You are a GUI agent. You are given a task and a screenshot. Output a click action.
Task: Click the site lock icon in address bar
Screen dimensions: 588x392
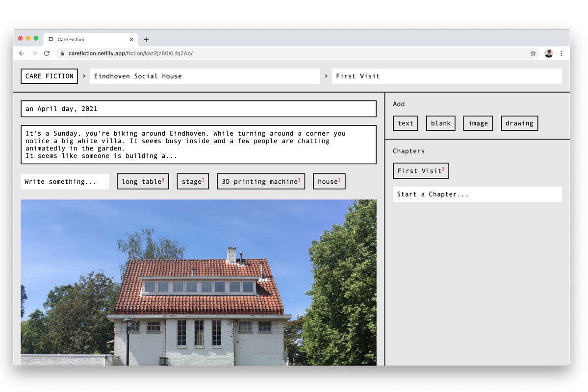coord(62,53)
